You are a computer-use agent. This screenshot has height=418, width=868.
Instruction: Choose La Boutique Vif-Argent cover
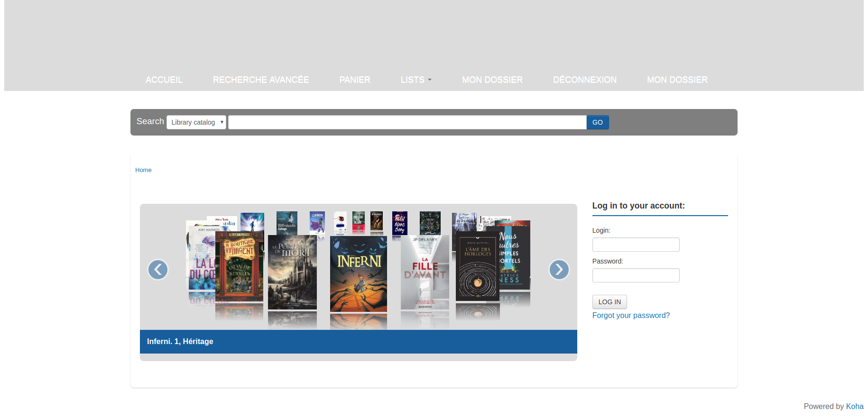[239, 266]
